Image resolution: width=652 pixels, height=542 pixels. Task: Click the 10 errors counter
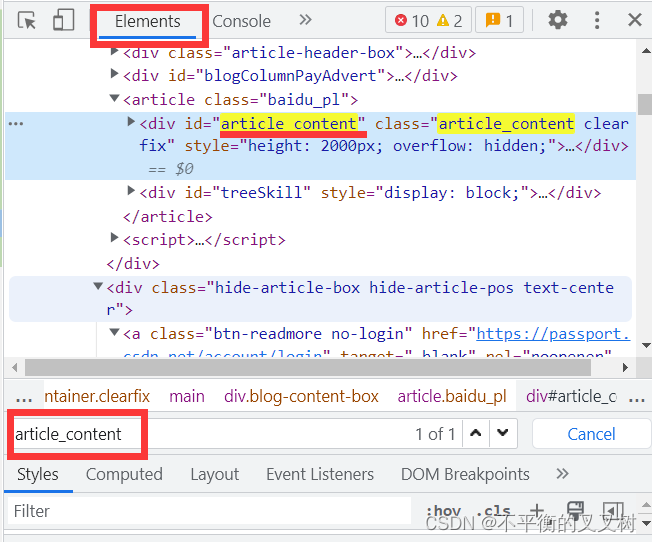point(412,20)
